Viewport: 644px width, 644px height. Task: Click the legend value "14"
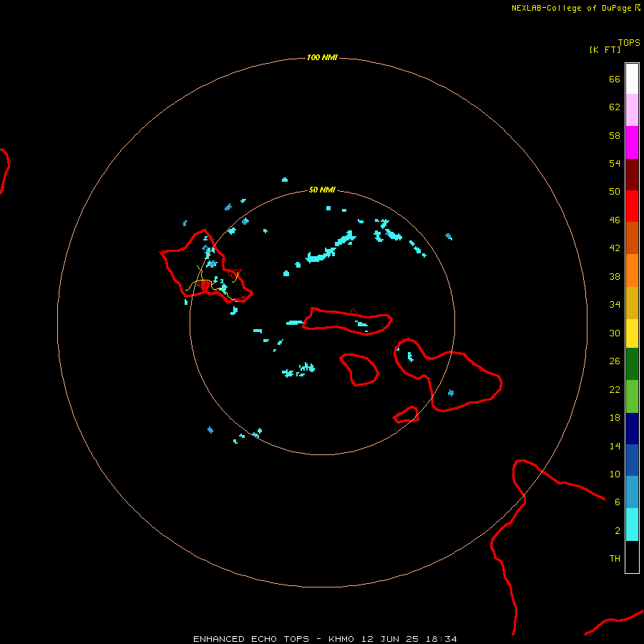(615, 446)
